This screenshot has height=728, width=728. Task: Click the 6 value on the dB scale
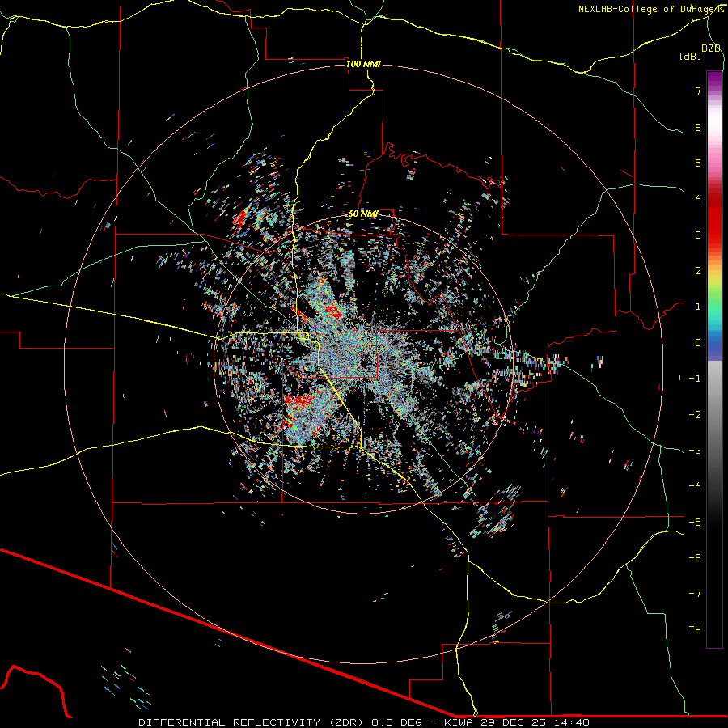click(698, 127)
